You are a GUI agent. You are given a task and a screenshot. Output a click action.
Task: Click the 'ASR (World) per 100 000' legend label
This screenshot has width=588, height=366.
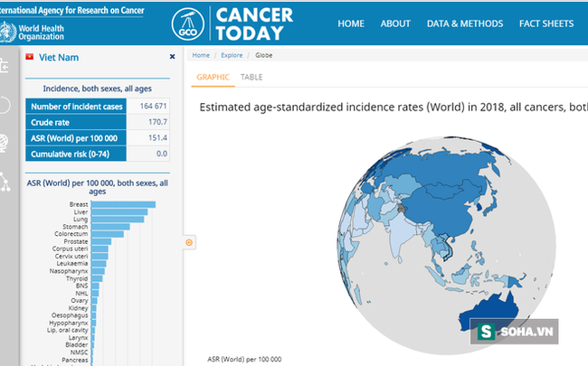click(x=244, y=360)
